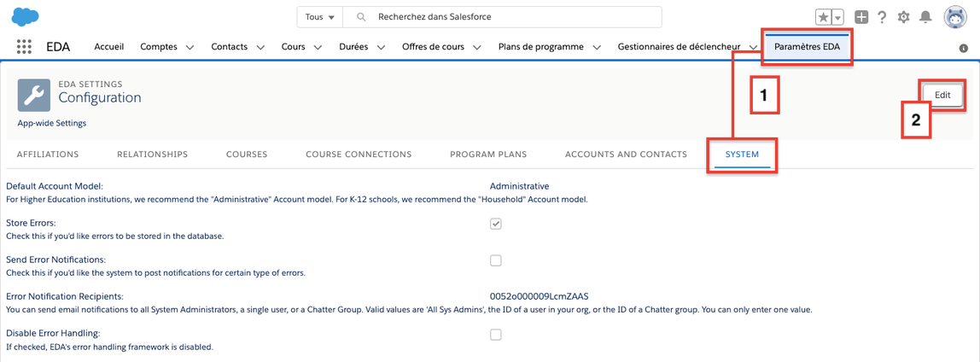Toggle the Store Errors checkbox
The width and height of the screenshot is (980, 362).
pos(496,224)
